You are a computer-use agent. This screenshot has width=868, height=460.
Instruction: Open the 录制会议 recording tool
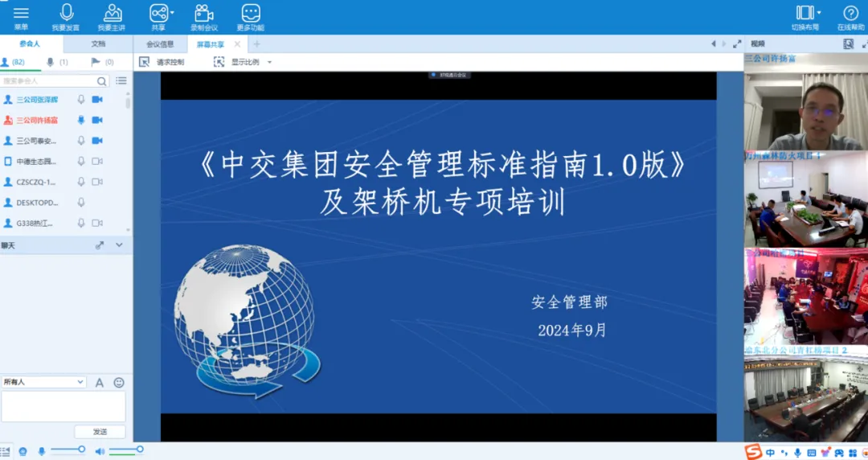click(204, 13)
